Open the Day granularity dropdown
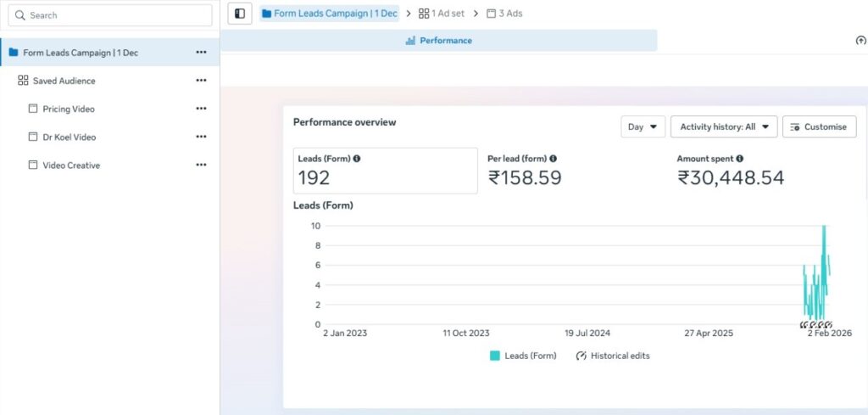The image size is (868, 415). (643, 127)
